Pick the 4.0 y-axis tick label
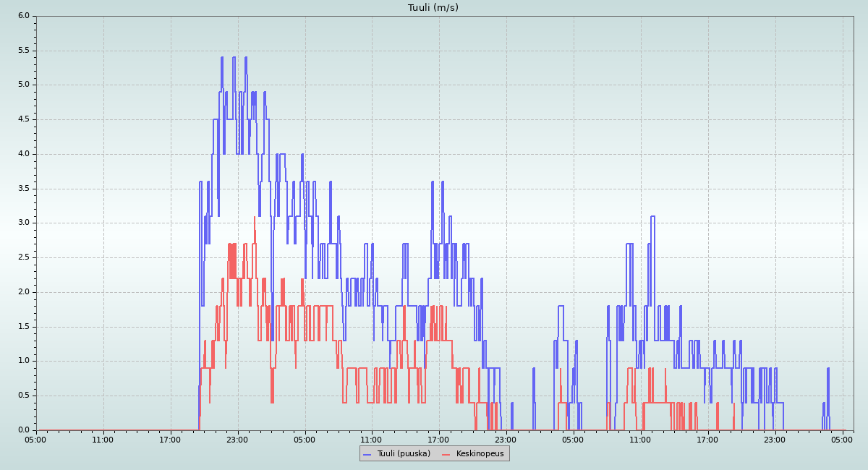 23,153
